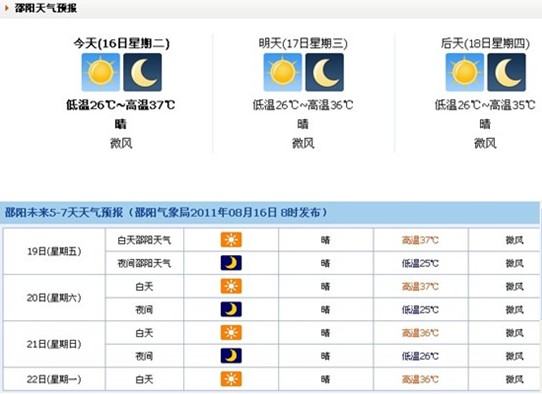This screenshot has height=394, width=542.
Task: Click tomorrow's (17日) sun icon
Action: click(283, 72)
